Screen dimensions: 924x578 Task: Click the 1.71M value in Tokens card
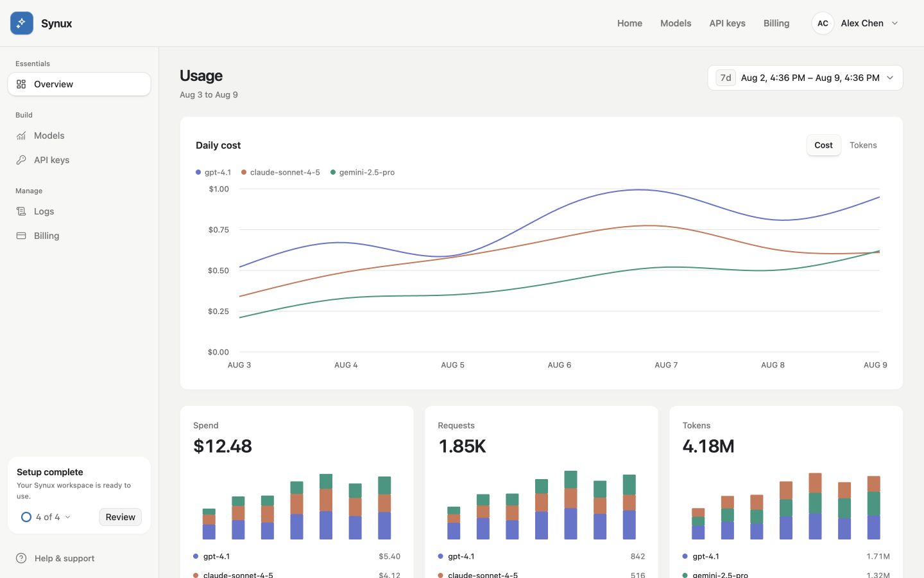878,556
